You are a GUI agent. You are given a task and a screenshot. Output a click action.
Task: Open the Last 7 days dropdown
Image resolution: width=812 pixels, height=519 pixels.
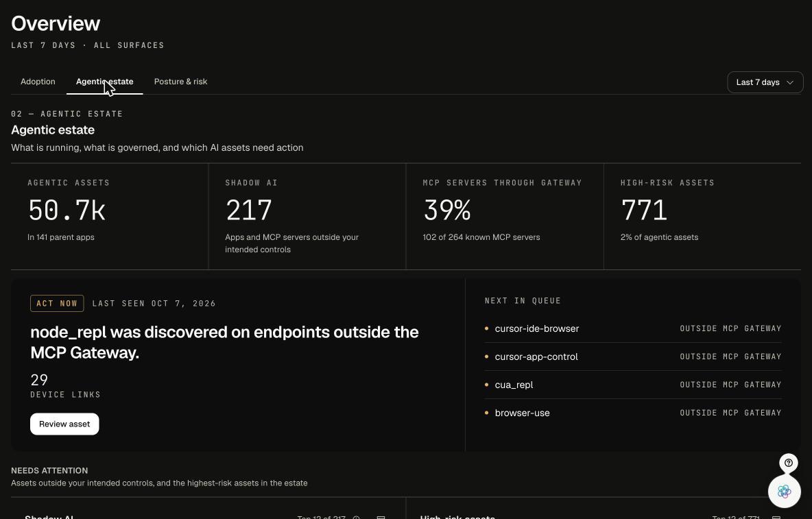pyautogui.click(x=765, y=82)
